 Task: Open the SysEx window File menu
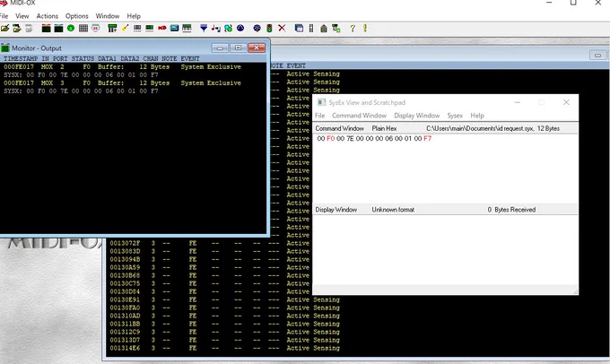point(319,116)
